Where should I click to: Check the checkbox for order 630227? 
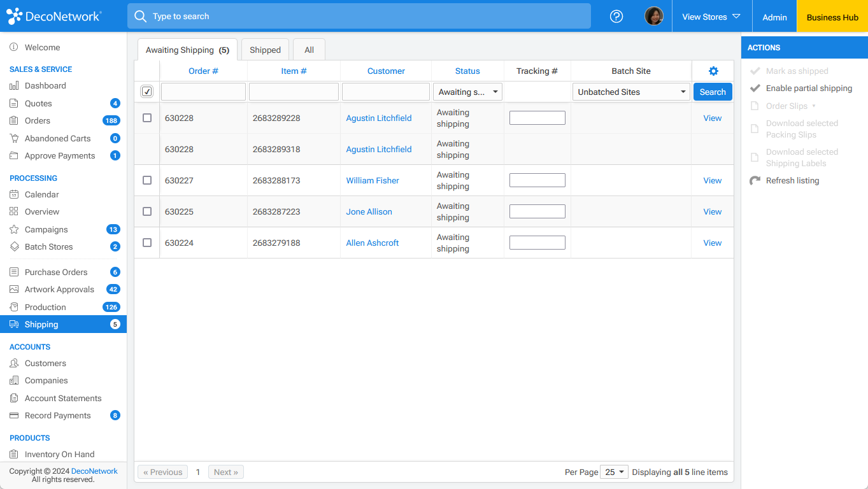pos(146,180)
